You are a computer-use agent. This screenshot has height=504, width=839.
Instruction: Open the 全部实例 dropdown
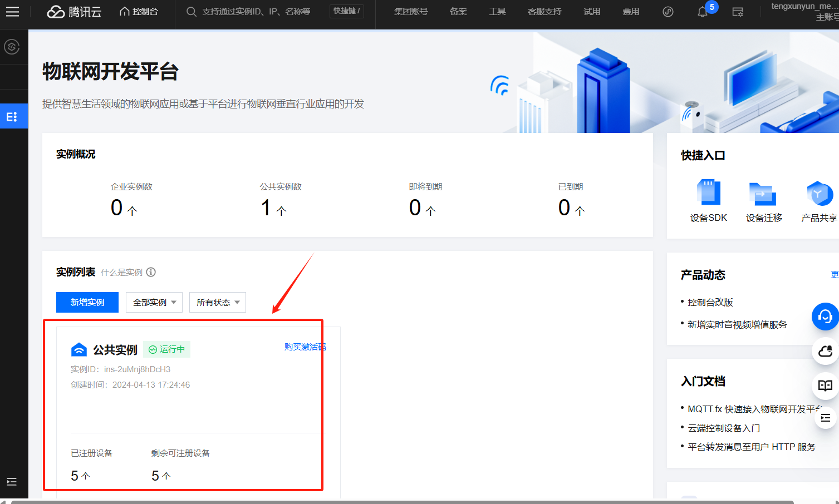pos(154,302)
